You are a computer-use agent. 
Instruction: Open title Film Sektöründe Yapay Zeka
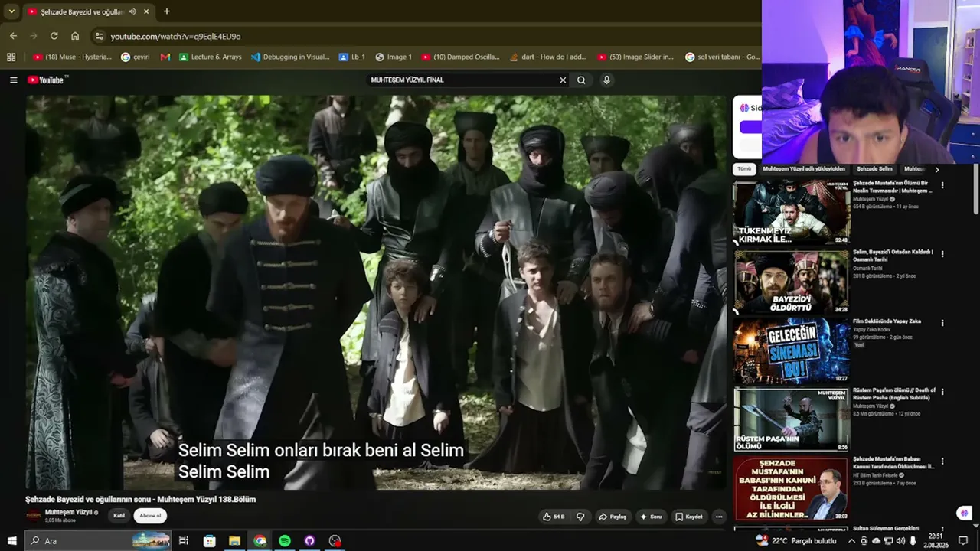click(887, 321)
